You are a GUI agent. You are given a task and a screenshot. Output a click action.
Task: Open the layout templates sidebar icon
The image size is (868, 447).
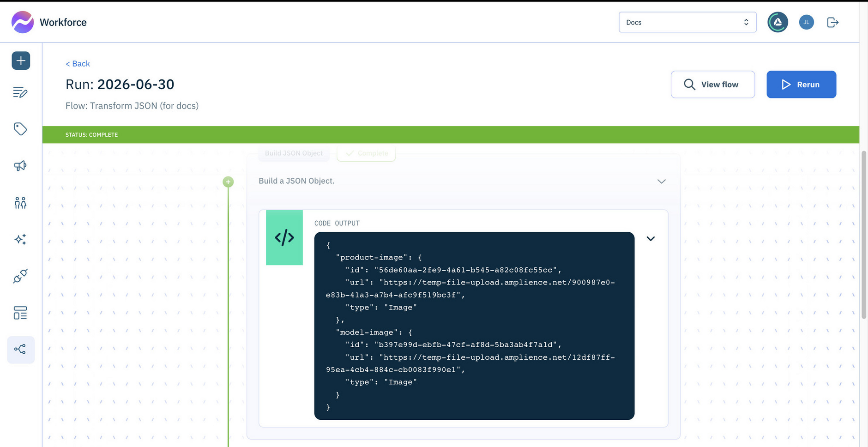pos(20,313)
